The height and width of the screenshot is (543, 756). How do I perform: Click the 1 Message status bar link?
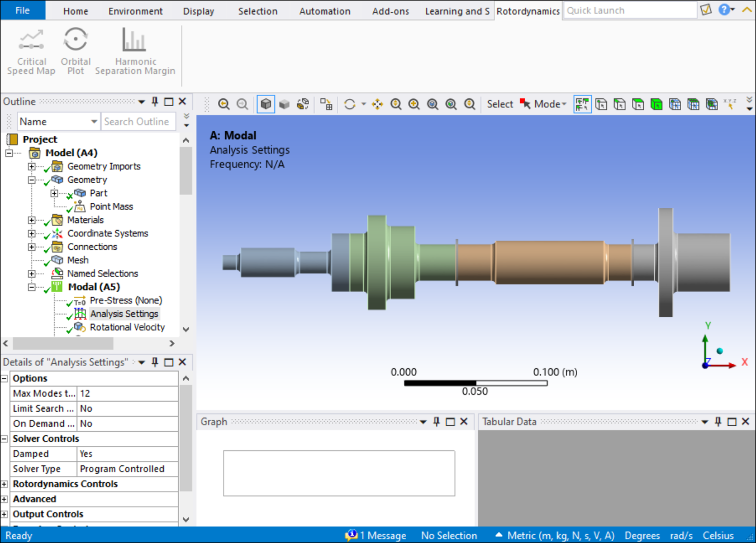pyautogui.click(x=382, y=535)
